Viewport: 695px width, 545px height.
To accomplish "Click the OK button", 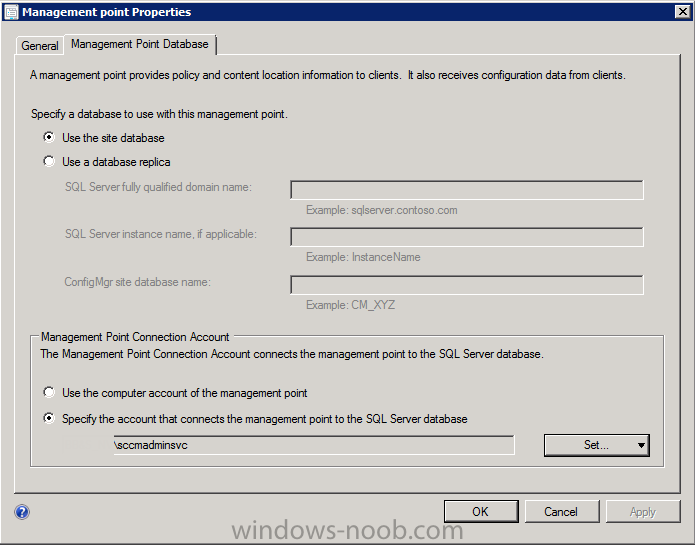I will [x=480, y=512].
